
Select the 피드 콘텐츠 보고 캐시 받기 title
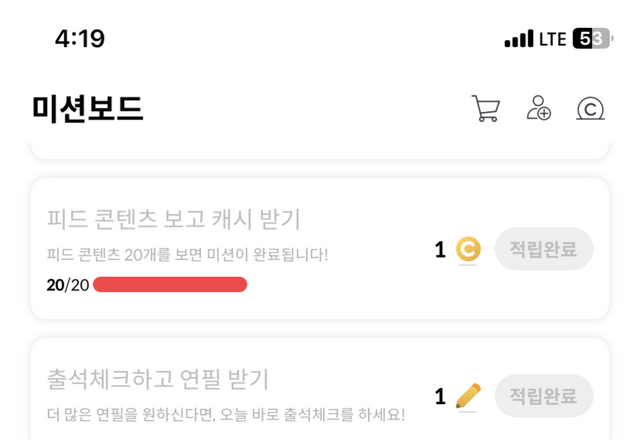pyautogui.click(x=173, y=219)
